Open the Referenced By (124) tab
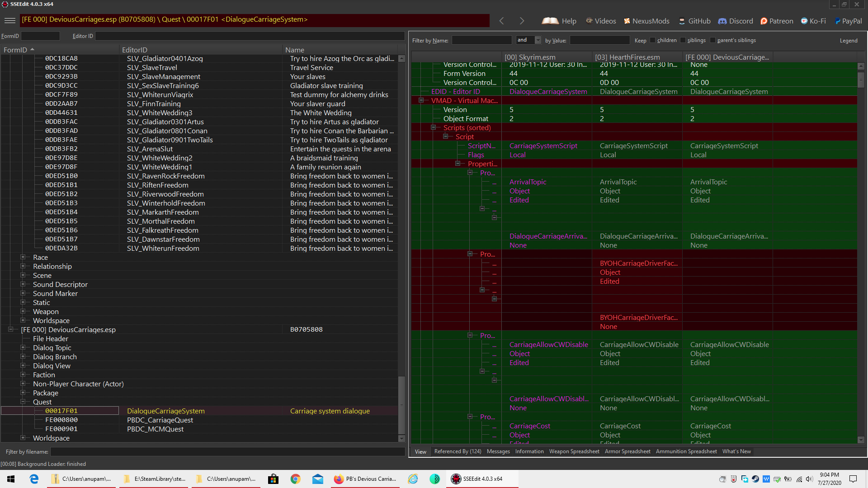The height and width of the screenshot is (488, 868). coord(458,451)
